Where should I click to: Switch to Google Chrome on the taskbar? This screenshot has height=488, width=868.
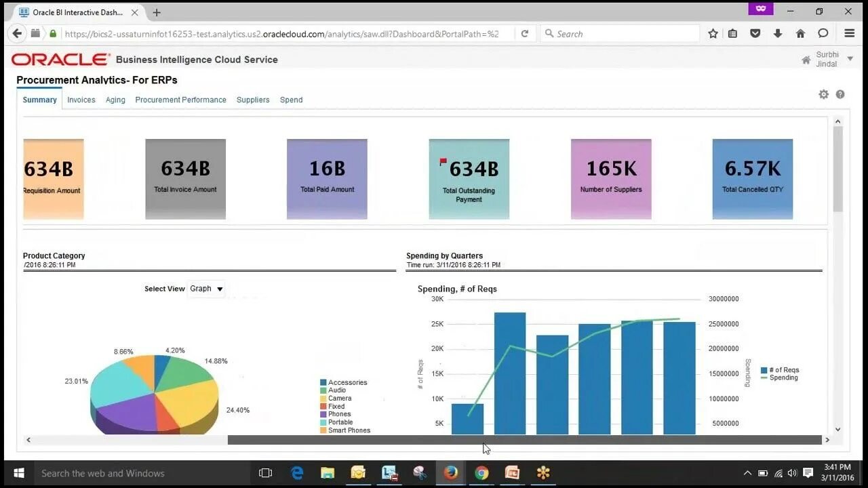[481, 473]
